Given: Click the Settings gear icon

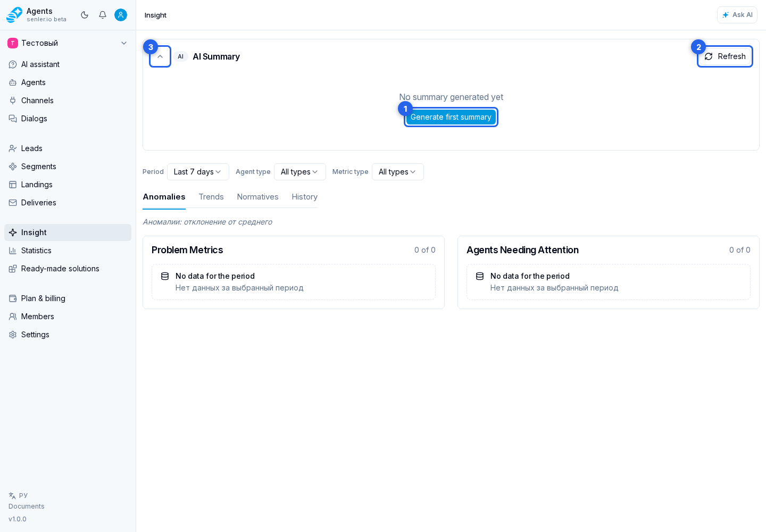Looking at the screenshot, I should [13, 335].
